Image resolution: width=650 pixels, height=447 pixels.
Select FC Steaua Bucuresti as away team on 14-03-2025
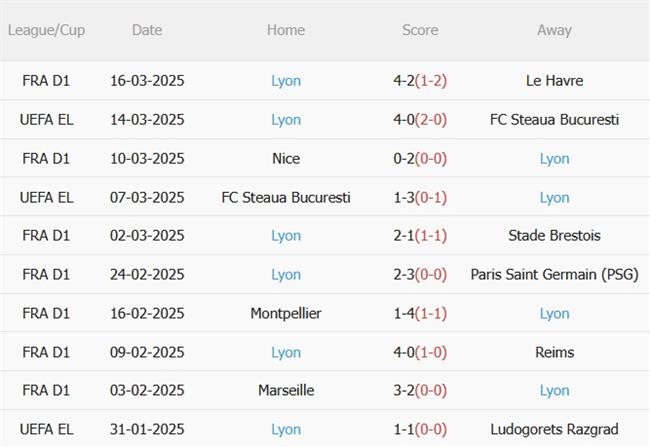554,120
